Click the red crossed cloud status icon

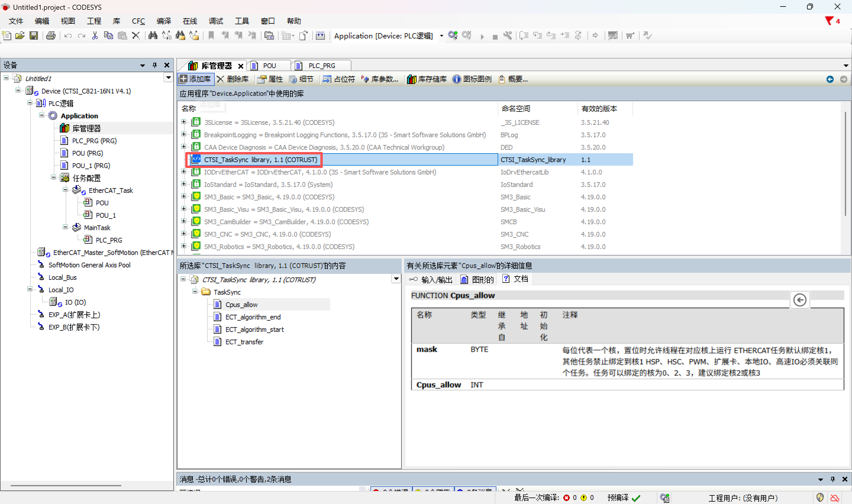pos(834,498)
